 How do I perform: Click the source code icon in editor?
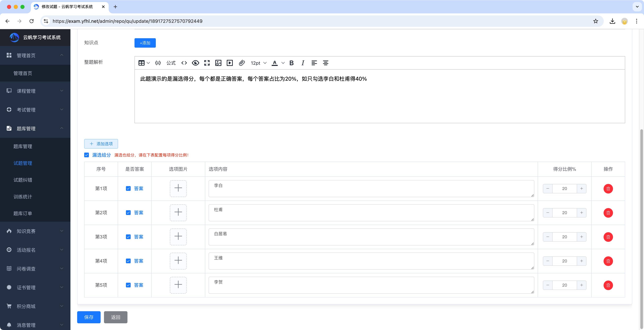coord(184,63)
